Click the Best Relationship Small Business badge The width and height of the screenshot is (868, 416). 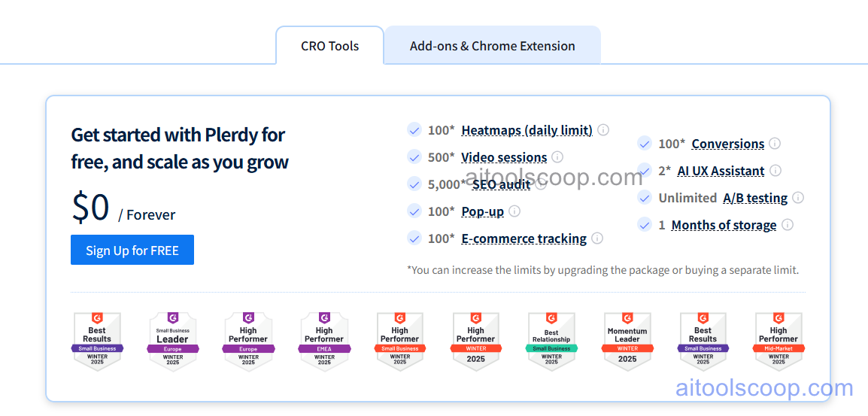(551, 342)
